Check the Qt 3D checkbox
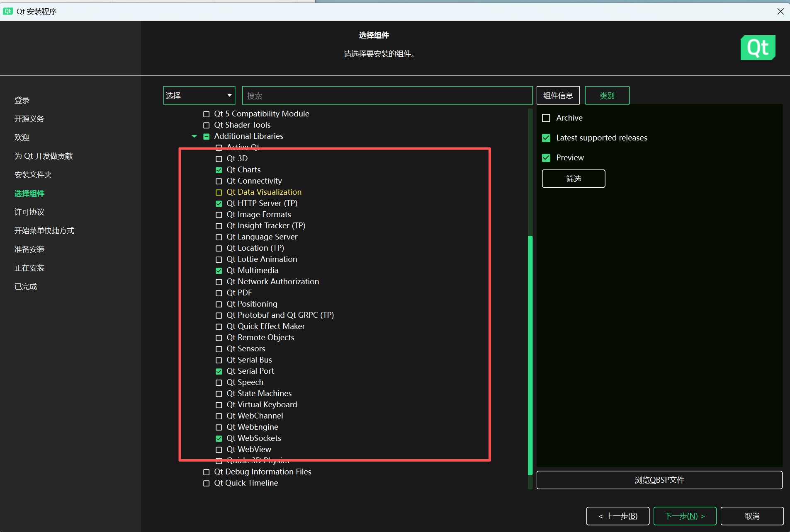Viewport: 790px width, 532px height. click(x=219, y=159)
